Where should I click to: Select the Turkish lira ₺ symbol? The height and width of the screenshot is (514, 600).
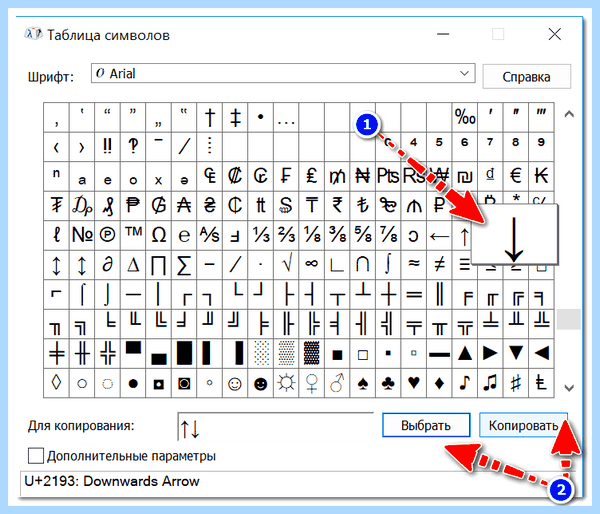click(363, 206)
